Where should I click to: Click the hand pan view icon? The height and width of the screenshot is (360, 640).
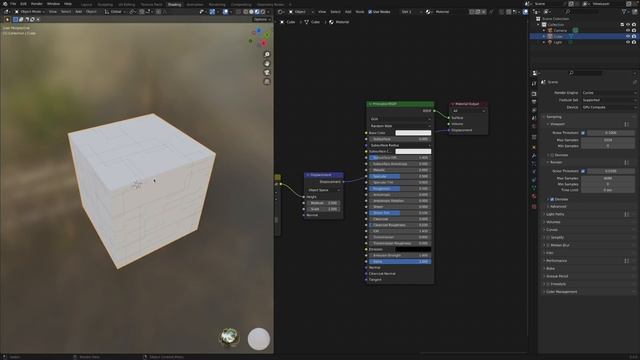[267, 64]
